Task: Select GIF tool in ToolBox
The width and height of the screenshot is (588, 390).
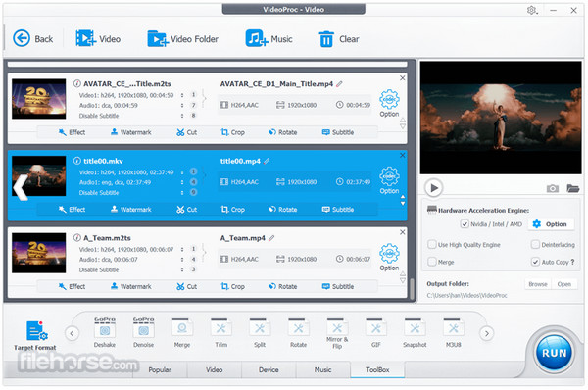Action: (375, 333)
